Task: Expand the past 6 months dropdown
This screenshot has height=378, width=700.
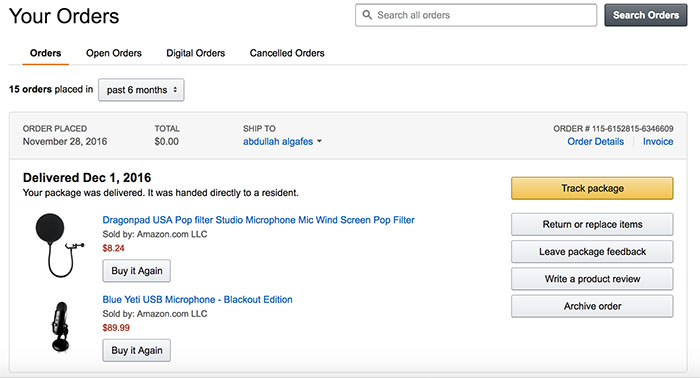Action: point(141,90)
